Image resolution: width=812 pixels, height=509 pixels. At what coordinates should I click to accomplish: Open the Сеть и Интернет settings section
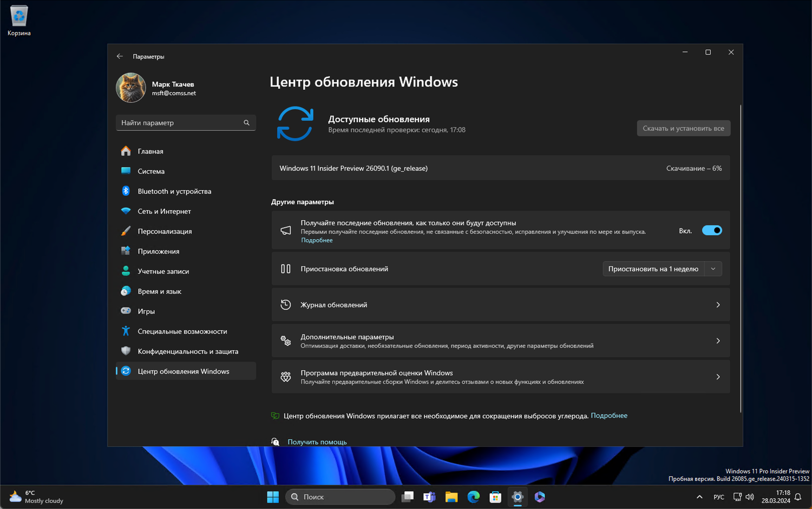[163, 211]
